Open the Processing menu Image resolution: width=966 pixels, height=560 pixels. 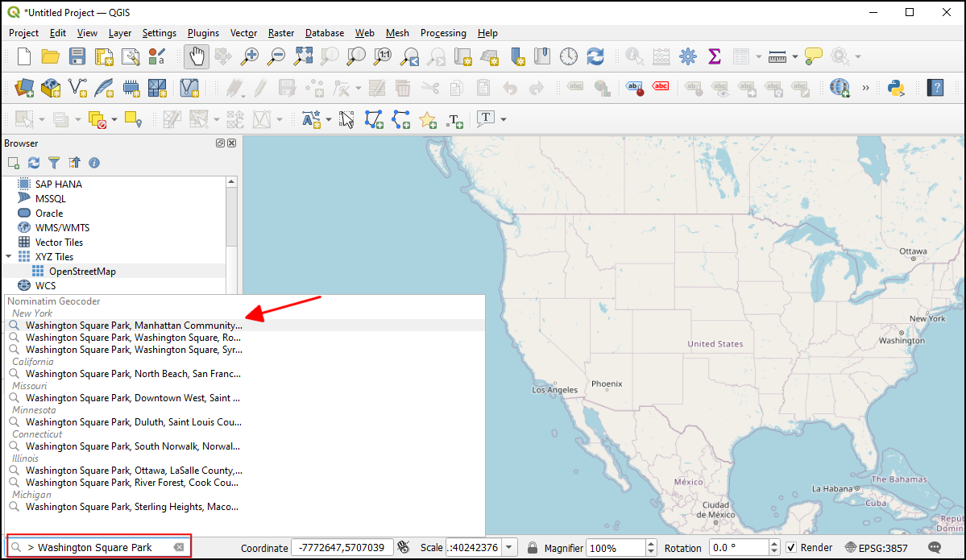[x=442, y=33]
